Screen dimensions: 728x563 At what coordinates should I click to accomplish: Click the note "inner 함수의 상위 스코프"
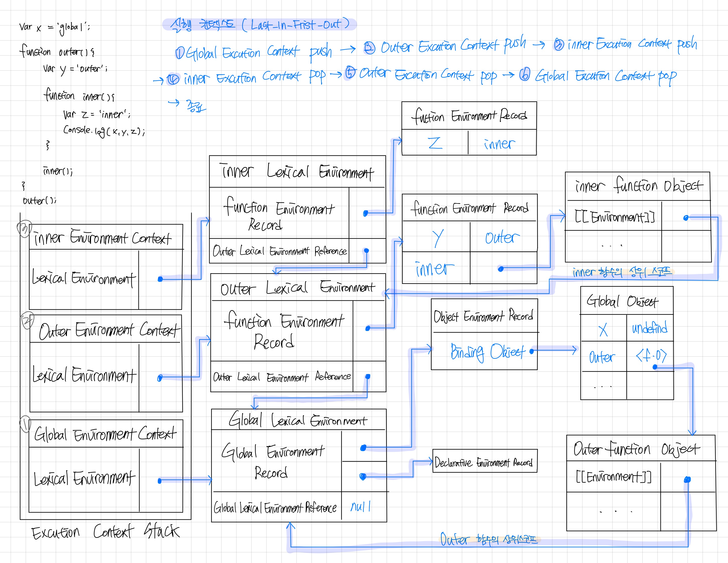[622, 272]
